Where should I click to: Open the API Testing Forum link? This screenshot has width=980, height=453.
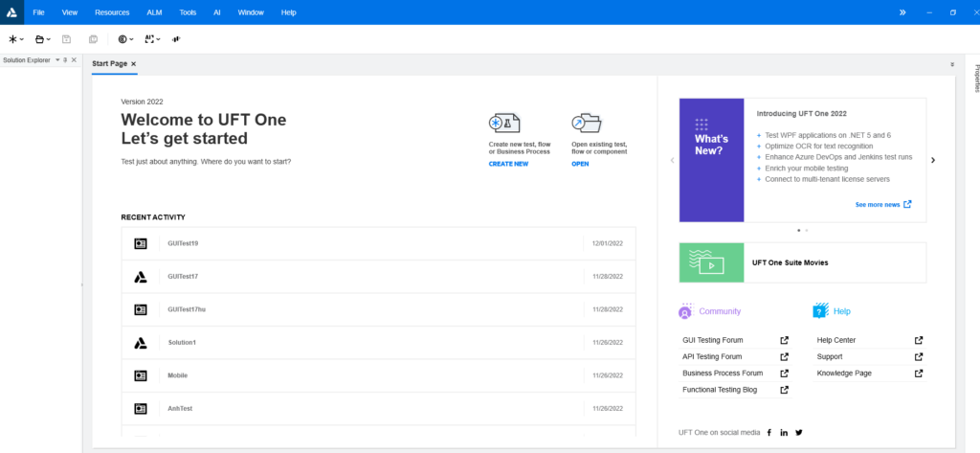pyautogui.click(x=712, y=356)
